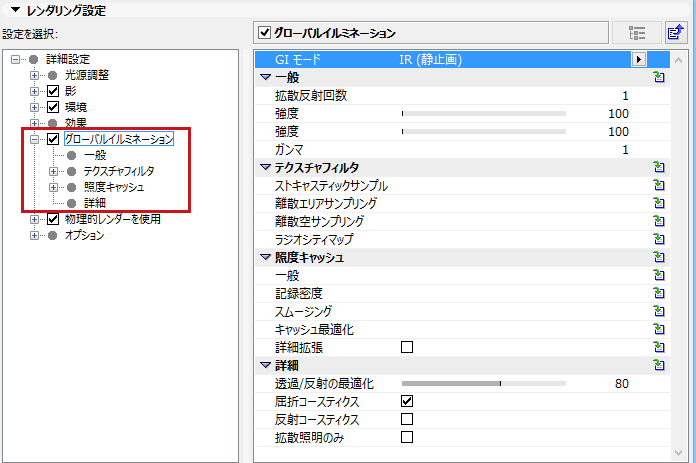The image size is (696, 463).
Task: Click the 拡散反射回数 value field
Action: [x=625, y=95]
